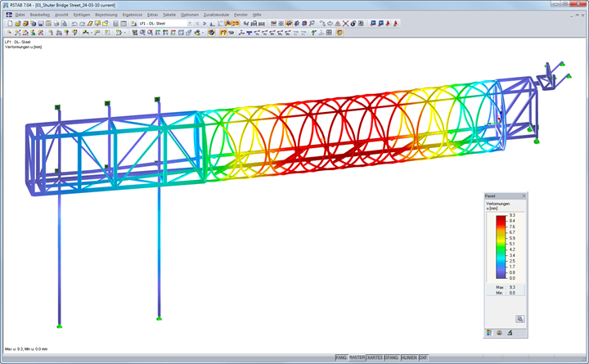Open the Einfügen menu
The height and width of the screenshot is (364, 589).
click(82, 15)
